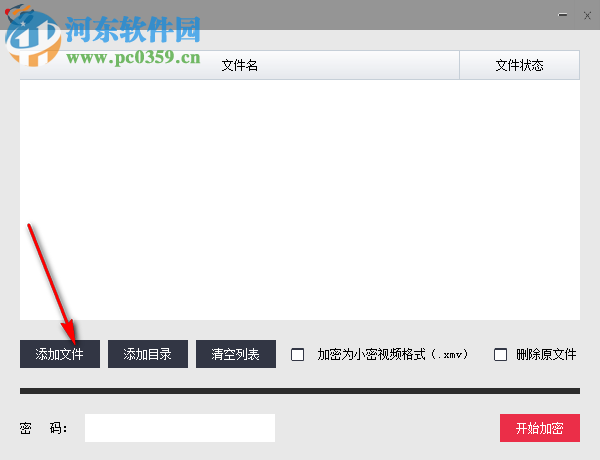Click the 添加文件 button
Image resolution: width=600 pixels, height=460 pixels.
(60, 354)
